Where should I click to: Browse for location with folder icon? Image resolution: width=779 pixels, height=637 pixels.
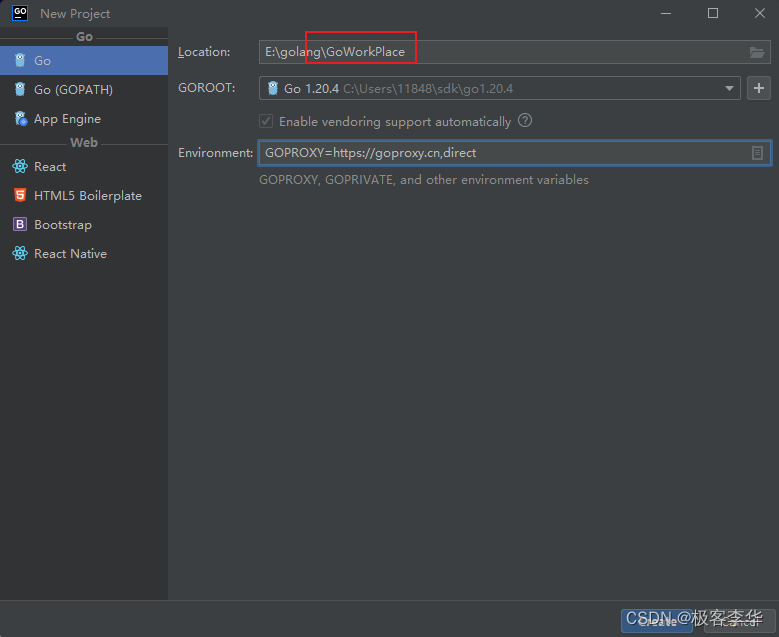coord(757,52)
